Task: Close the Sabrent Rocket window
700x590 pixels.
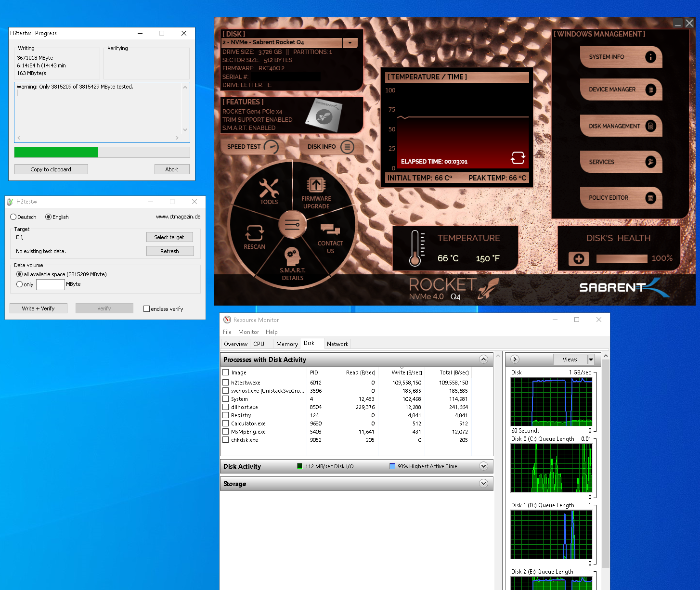Action: click(x=689, y=23)
